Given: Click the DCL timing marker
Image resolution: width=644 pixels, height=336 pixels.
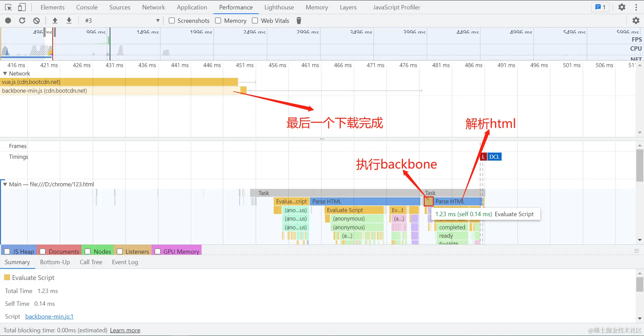Looking at the screenshot, I should click(x=494, y=157).
